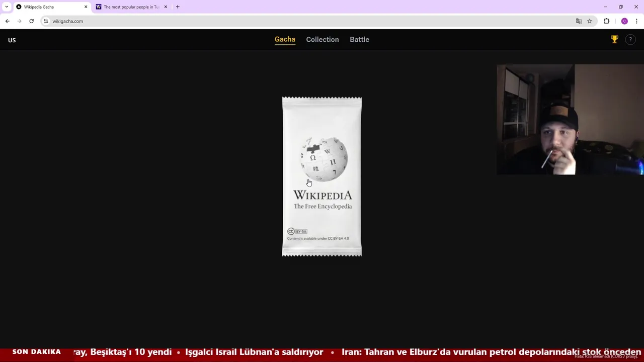This screenshot has height=362, width=644.
Task: Open the Collection tab
Action: pos(323,39)
